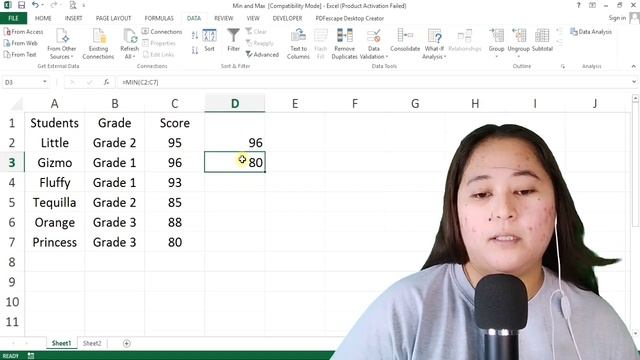
Task: Select cell containing Tequilla
Action: (54, 202)
